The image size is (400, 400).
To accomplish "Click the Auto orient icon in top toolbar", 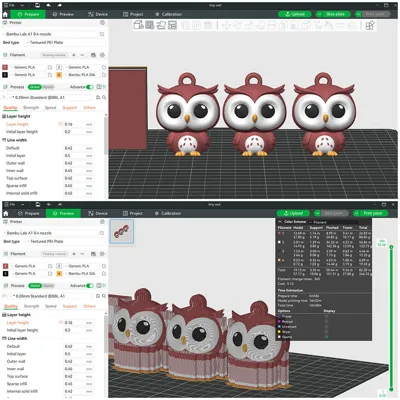I will coord(161,25).
